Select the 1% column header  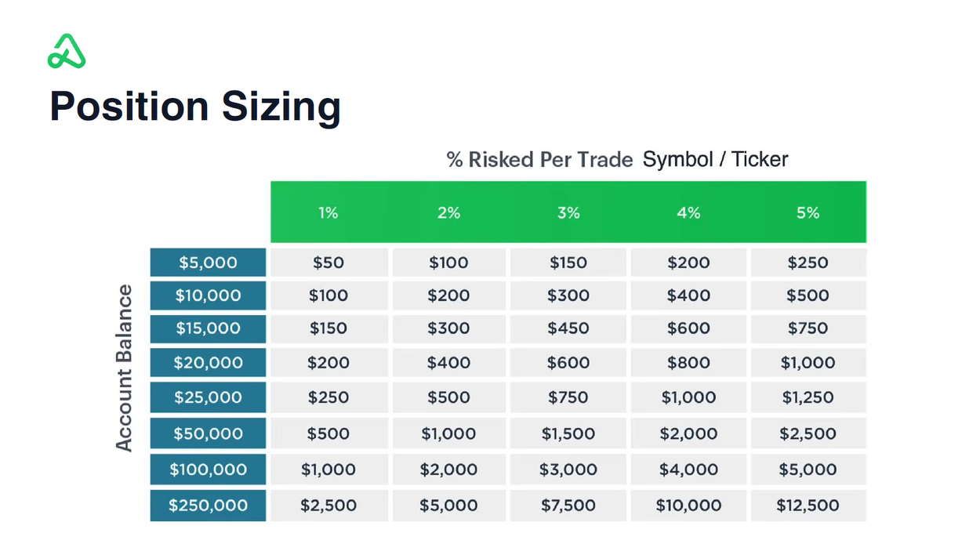point(328,212)
